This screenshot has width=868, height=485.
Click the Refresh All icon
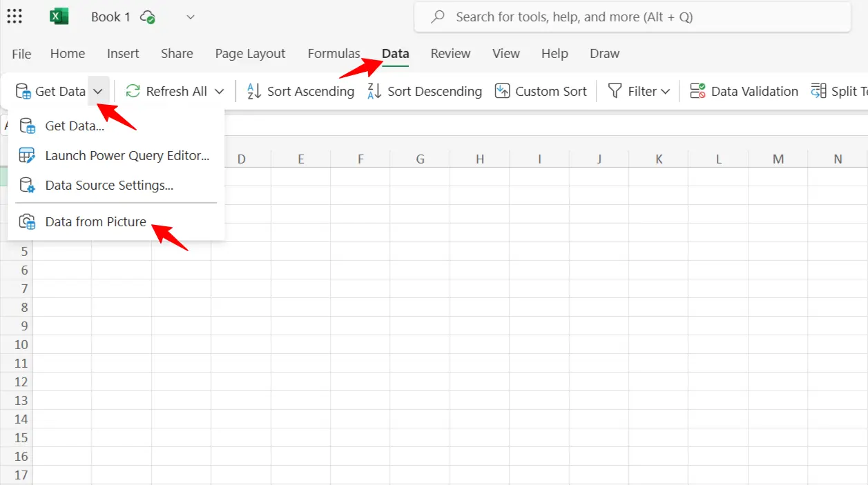[x=133, y=91]
